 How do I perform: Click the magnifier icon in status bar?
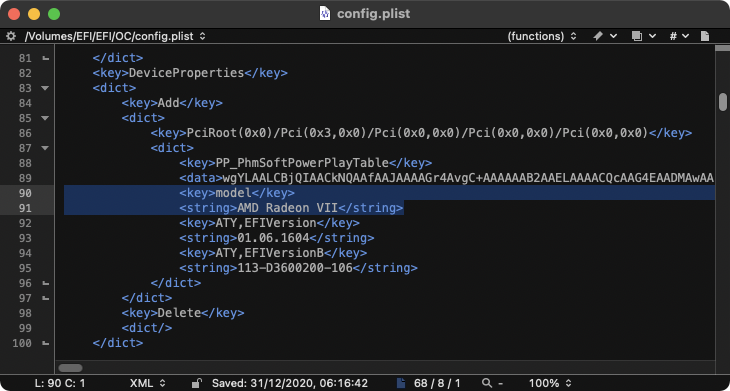(x=487, y=383)
